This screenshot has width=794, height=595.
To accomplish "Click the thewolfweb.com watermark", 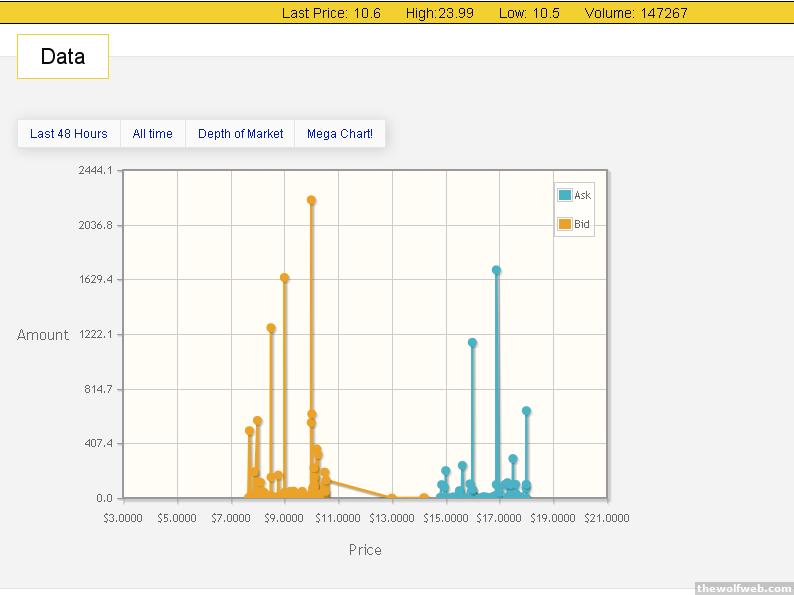I will (x=743, y=588).
